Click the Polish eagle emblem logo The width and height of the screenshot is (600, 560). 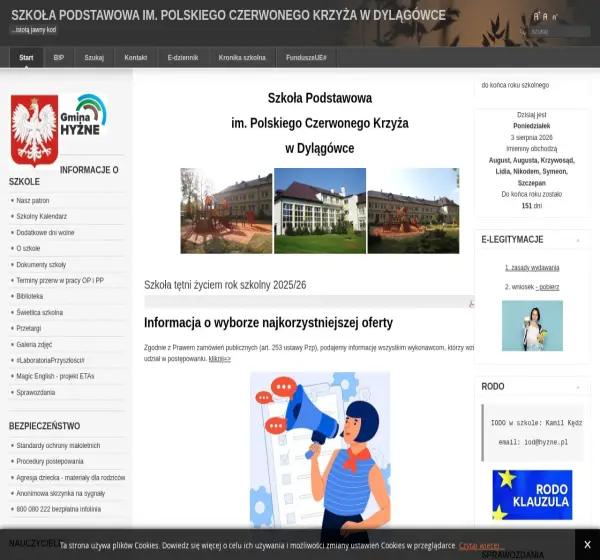34,131
